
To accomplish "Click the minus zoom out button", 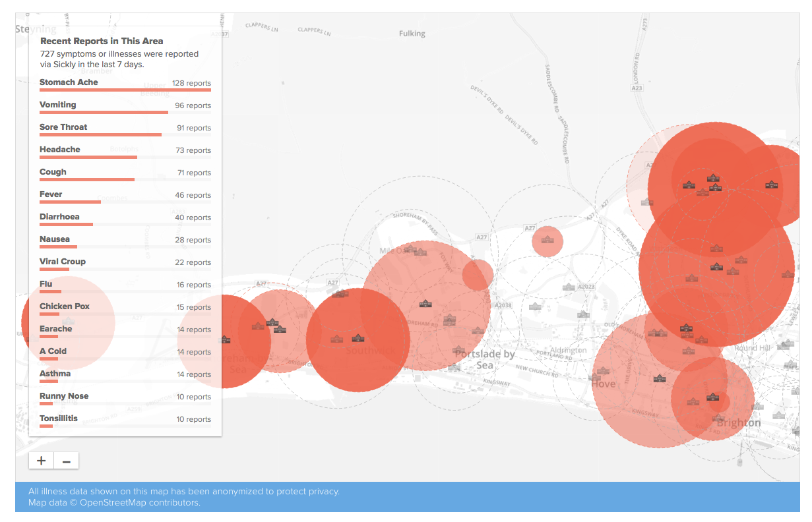I will point(66,461).
